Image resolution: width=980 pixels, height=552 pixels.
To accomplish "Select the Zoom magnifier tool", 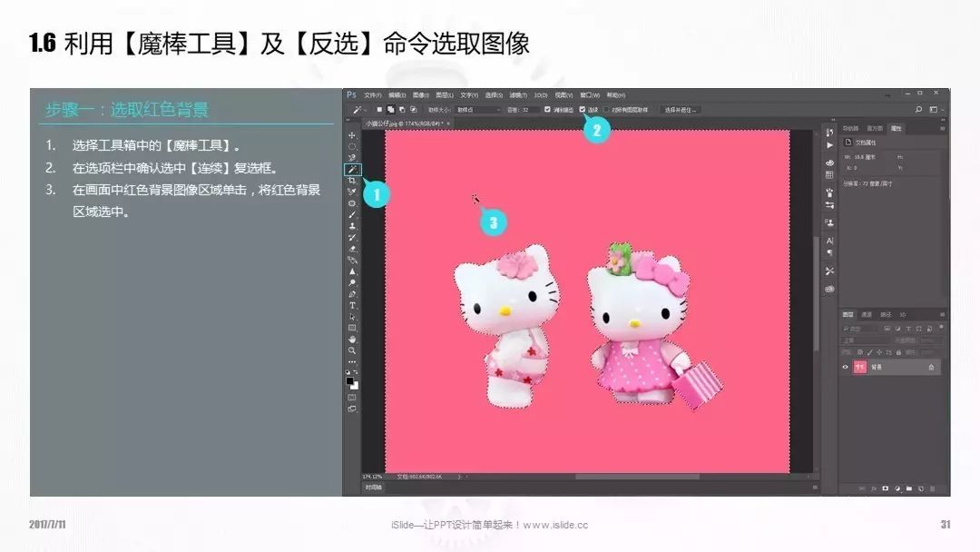I will (352, 350).
